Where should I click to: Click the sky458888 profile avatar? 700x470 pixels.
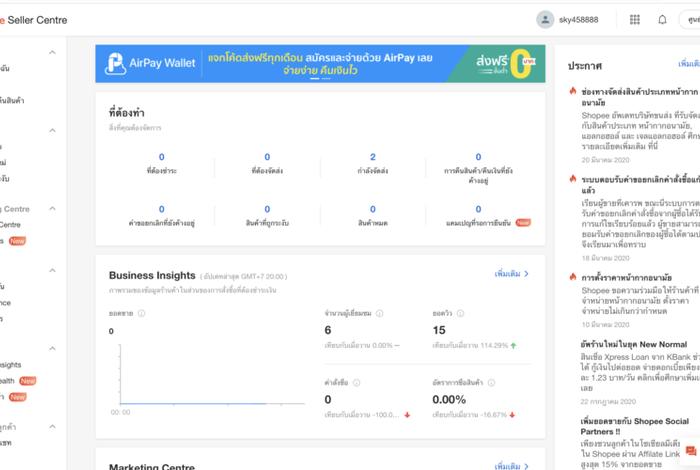click(545, 19)
